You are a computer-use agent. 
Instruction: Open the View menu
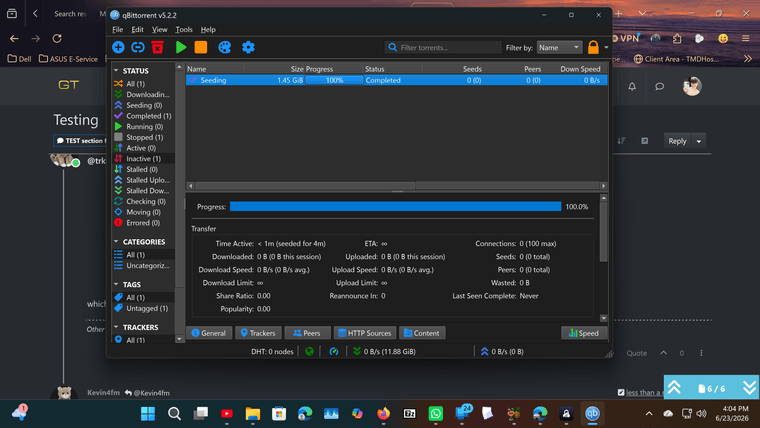point(159,30)
